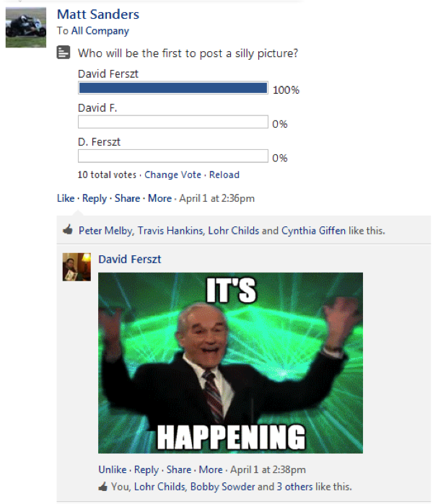438x504 pixels.
Task: Click the thumbs-up icon next to You
Action: click(102, 486)
